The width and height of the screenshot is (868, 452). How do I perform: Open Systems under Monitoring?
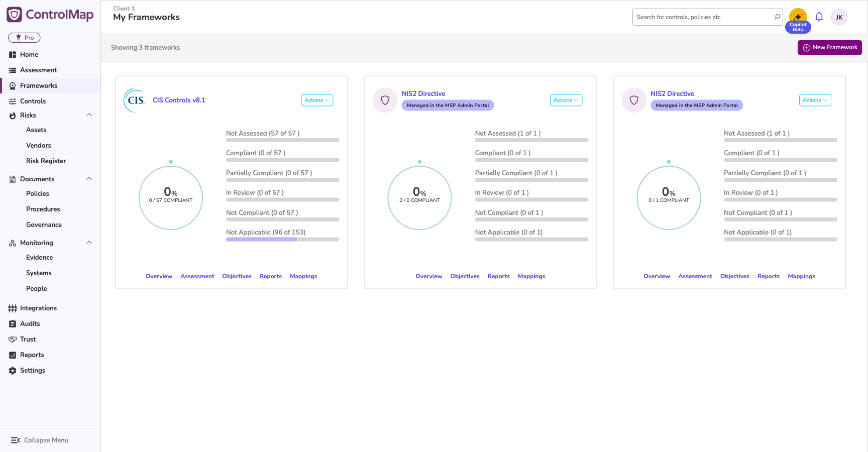(39, 273)
